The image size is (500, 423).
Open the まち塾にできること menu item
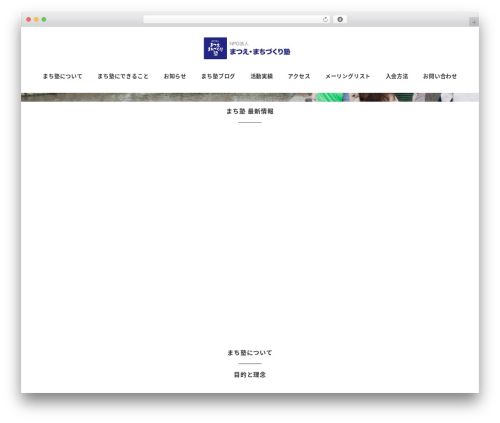click(x=123, y=76)
